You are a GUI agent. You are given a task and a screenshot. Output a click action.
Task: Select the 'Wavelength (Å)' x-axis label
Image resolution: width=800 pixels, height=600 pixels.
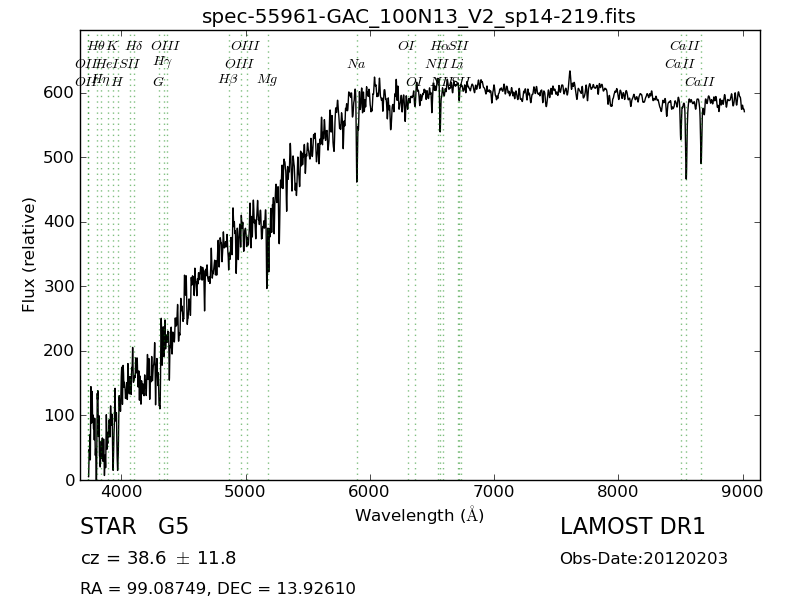pyautogui.click(x=419, y=515)
